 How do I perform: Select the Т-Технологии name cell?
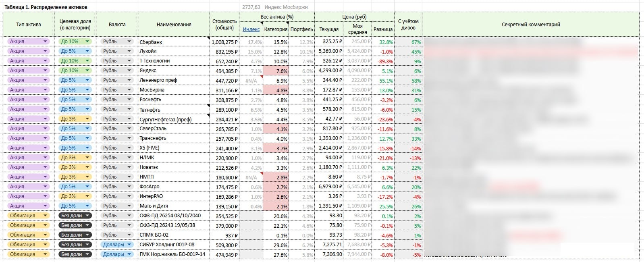pyautogui.click(x=174, y=61)
